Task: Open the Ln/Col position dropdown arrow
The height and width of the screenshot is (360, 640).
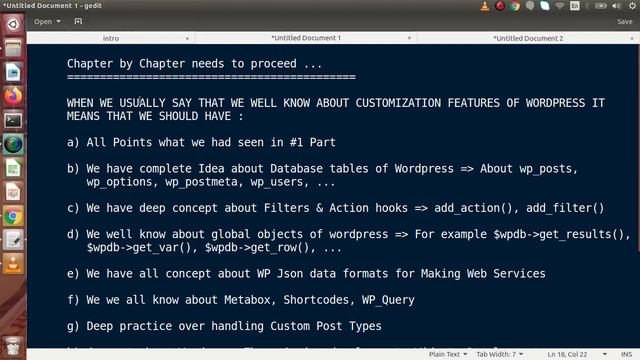Action: tap(604, 354)
